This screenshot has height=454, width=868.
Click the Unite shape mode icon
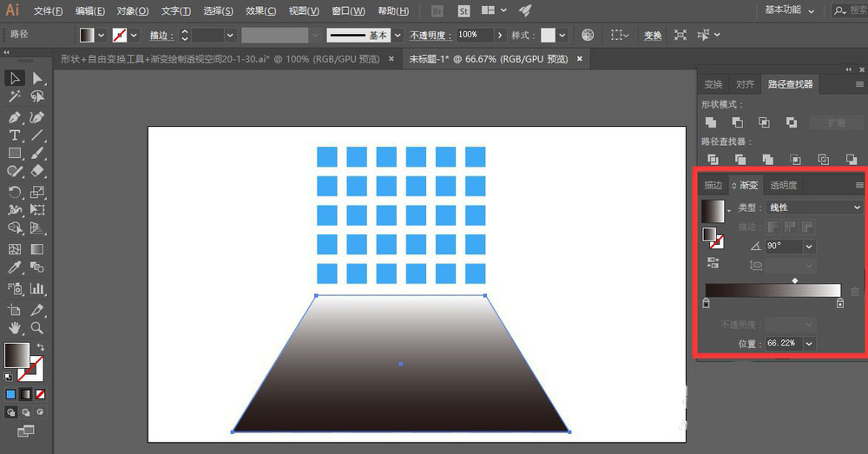pos(711,122)
